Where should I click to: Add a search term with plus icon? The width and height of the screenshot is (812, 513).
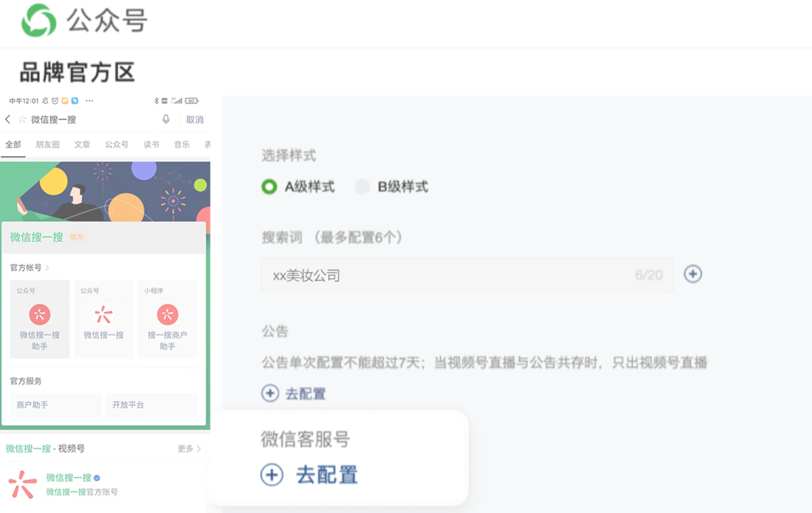[x=693, y=274]
